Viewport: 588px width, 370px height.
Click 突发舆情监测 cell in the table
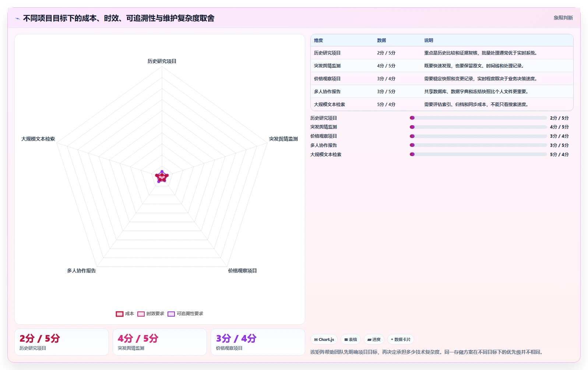tap(327, 66)
